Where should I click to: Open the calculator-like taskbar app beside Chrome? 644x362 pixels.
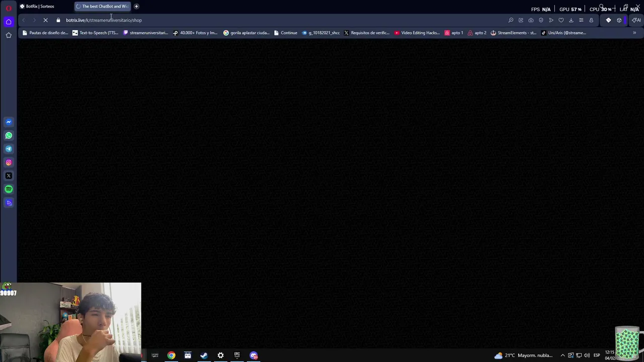point(188,355)
